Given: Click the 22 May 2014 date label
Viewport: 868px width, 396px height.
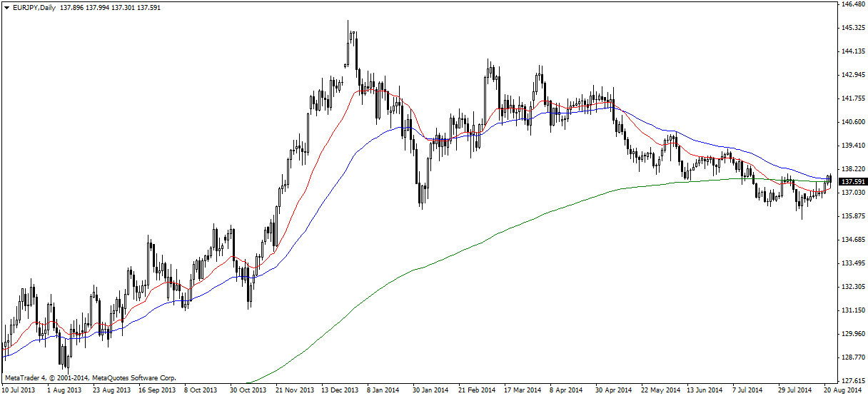Looking at the screenshot, I should pos(660,390).
